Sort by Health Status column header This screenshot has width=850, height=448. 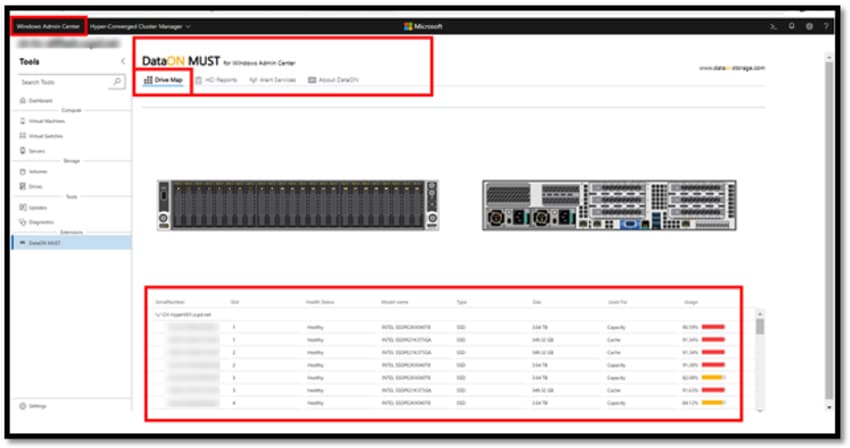[x=320, y=302]
